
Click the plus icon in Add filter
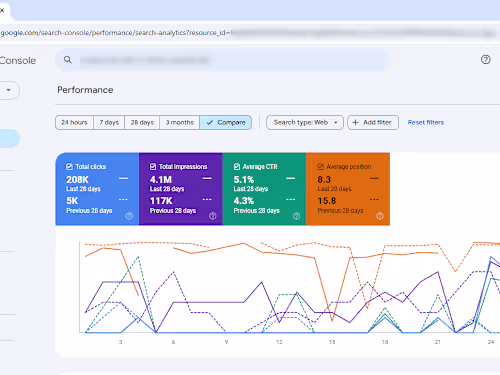point(355,122)
